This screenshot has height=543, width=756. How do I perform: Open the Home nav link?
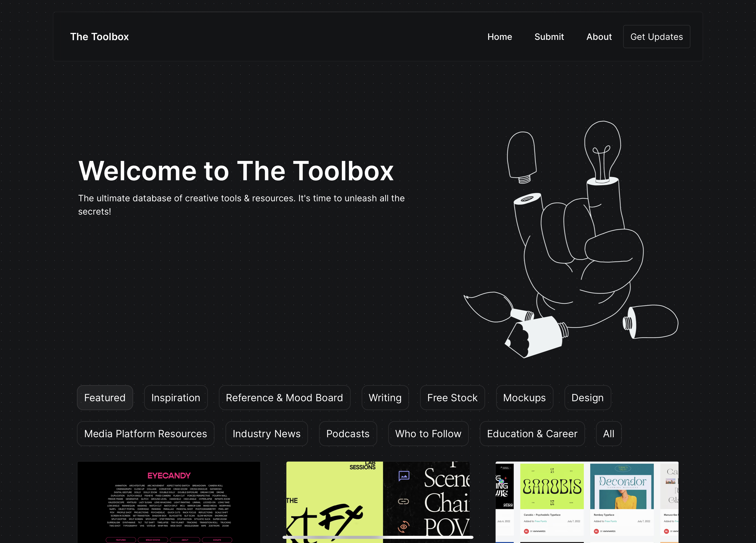499,37
